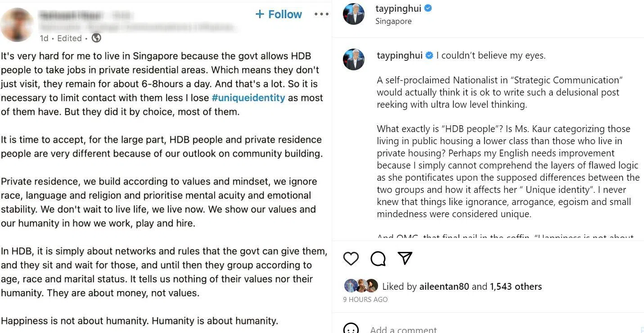Like the post with the heart icon

pos(351,258)
